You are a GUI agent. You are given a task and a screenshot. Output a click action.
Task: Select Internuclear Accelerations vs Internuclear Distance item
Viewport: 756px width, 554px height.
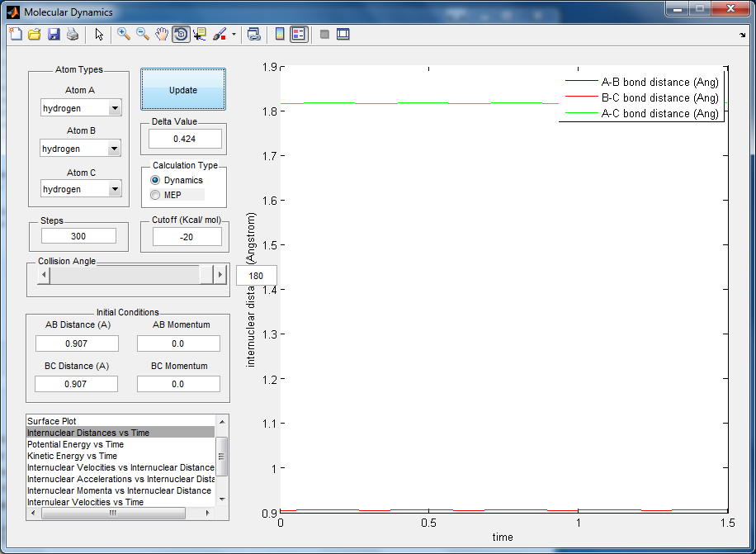point(120,479)
